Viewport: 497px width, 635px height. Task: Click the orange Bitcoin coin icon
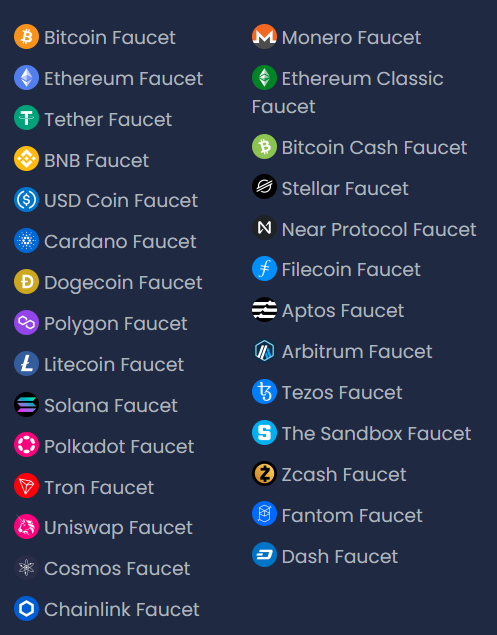(x=26, y=37)
